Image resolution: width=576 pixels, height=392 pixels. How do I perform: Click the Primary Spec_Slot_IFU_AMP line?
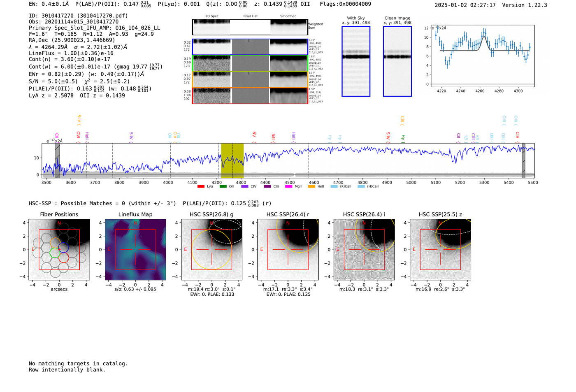coord(94,28)
